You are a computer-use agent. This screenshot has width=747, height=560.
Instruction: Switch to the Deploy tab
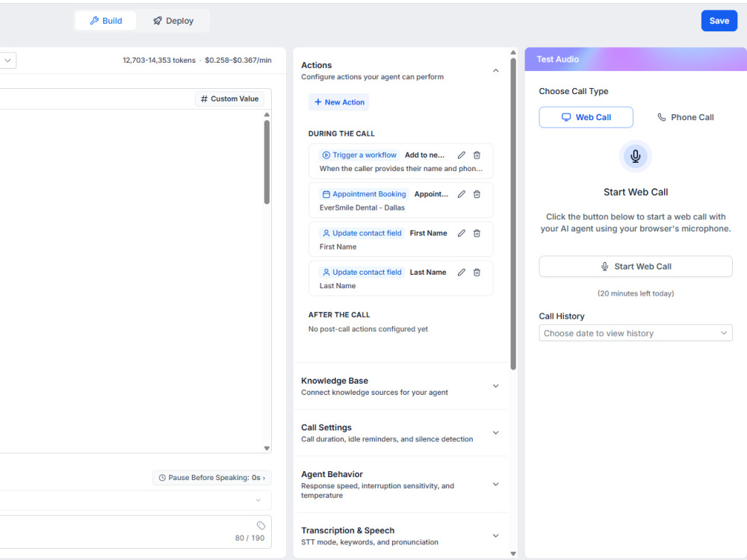pos(173,21)
